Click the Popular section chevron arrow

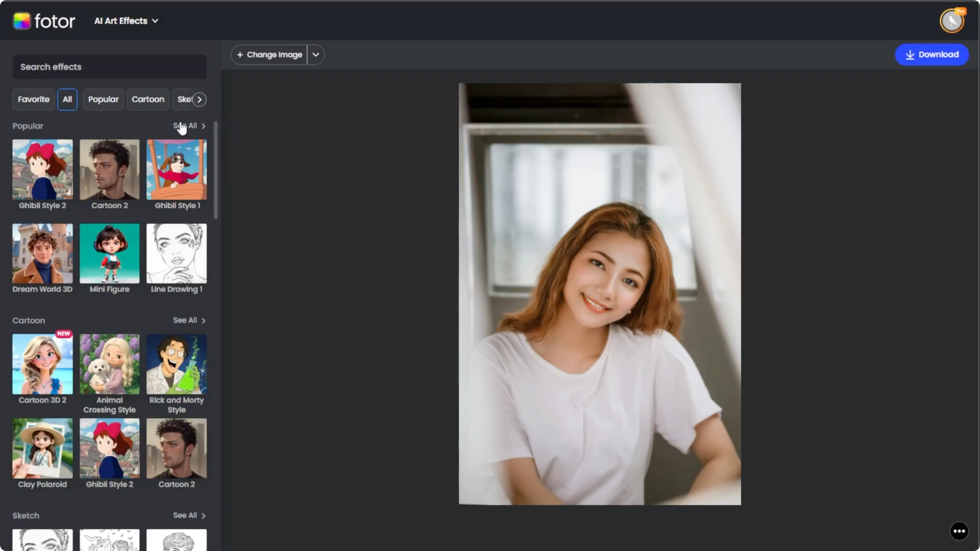(x=203, y=126)
